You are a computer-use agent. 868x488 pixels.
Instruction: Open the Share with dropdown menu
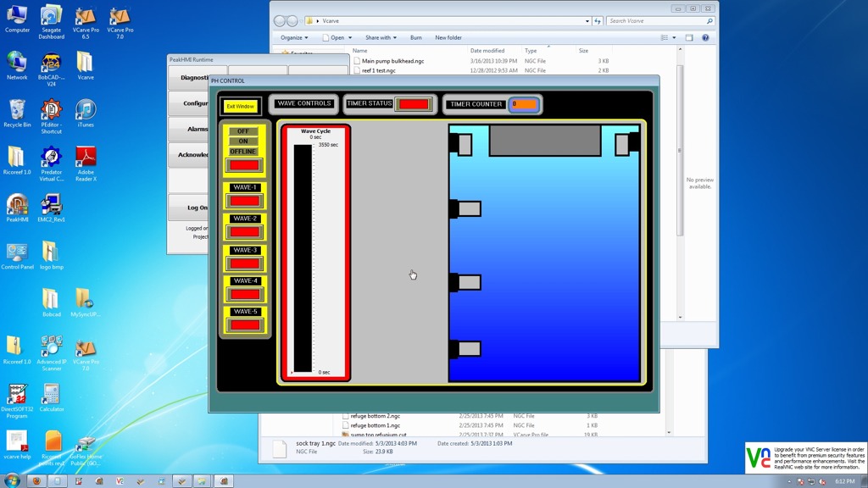tap(381, 38)
